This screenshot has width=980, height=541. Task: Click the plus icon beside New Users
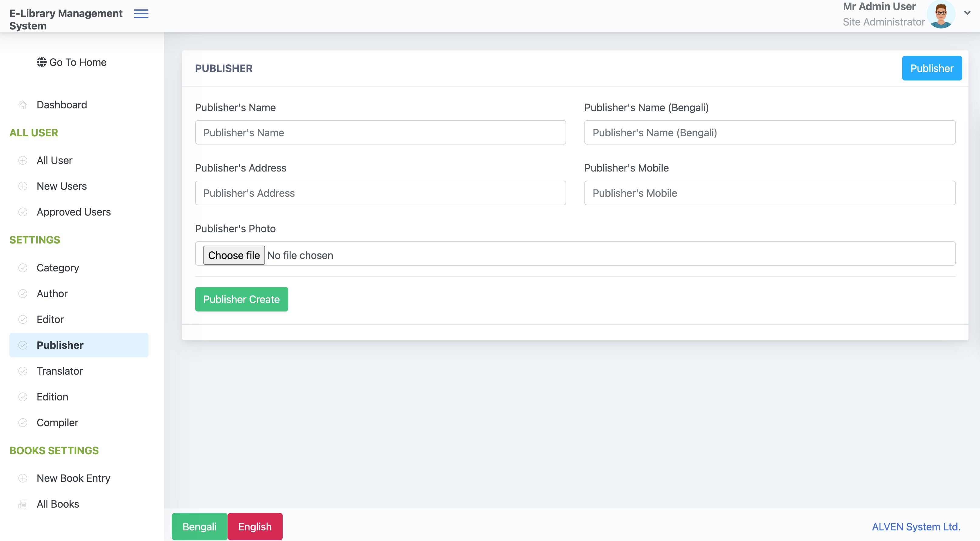23,186
